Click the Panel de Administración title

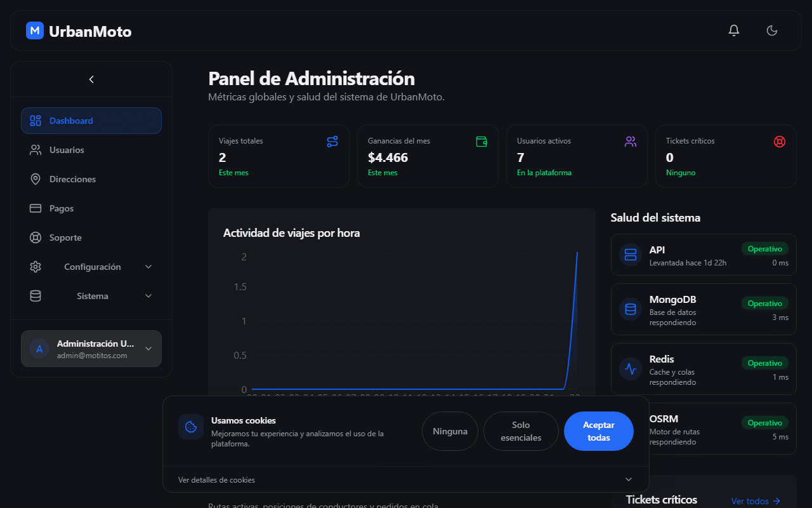click(311, 79)
